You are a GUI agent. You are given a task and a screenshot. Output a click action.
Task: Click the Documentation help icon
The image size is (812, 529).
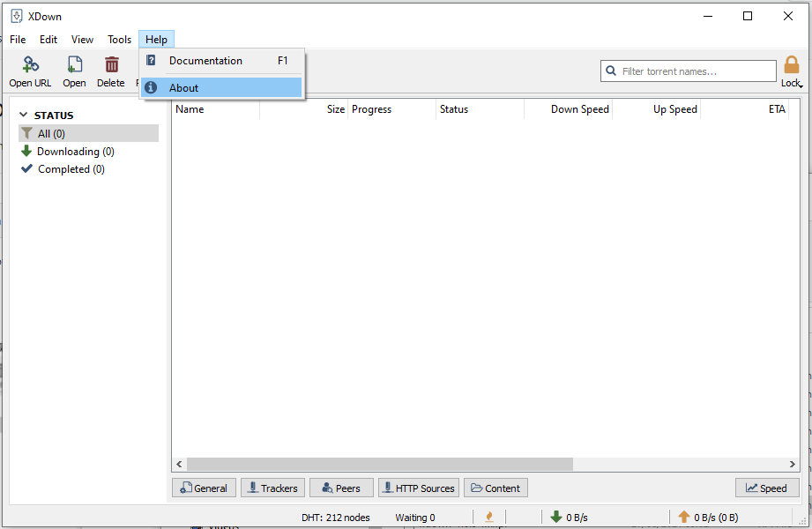pos(151,60)
